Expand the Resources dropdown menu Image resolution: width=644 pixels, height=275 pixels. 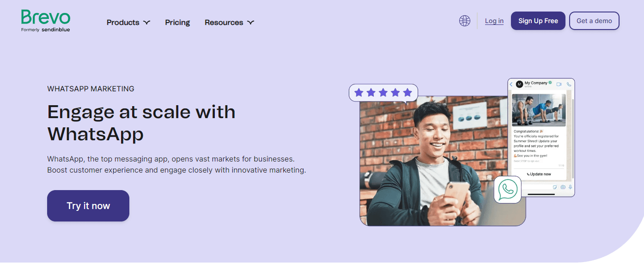click(x=229, y=22)
